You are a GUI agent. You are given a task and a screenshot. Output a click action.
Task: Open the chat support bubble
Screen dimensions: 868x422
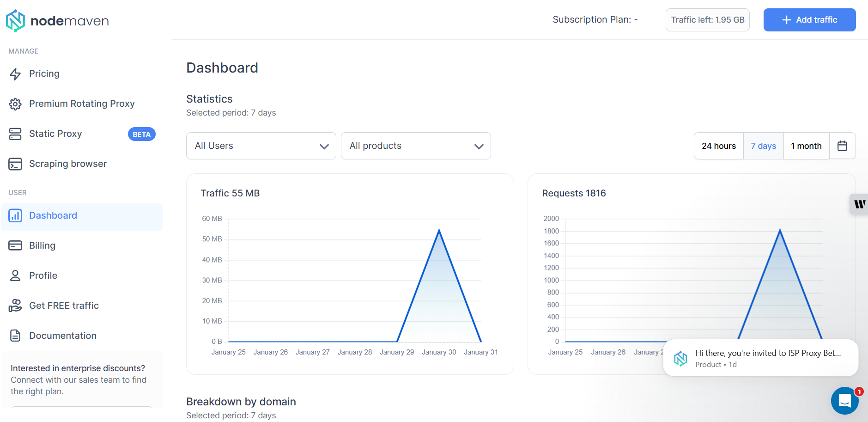(x=845, y=400)
